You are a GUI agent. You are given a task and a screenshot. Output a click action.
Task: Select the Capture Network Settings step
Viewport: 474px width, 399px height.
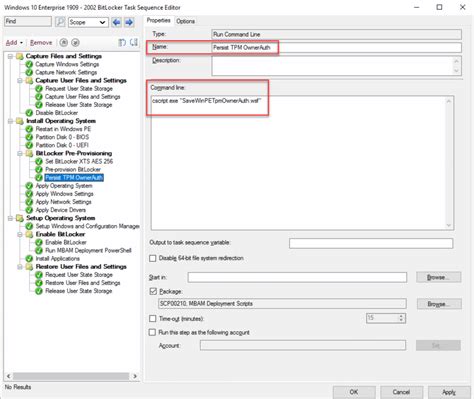[x=66, y=72]
